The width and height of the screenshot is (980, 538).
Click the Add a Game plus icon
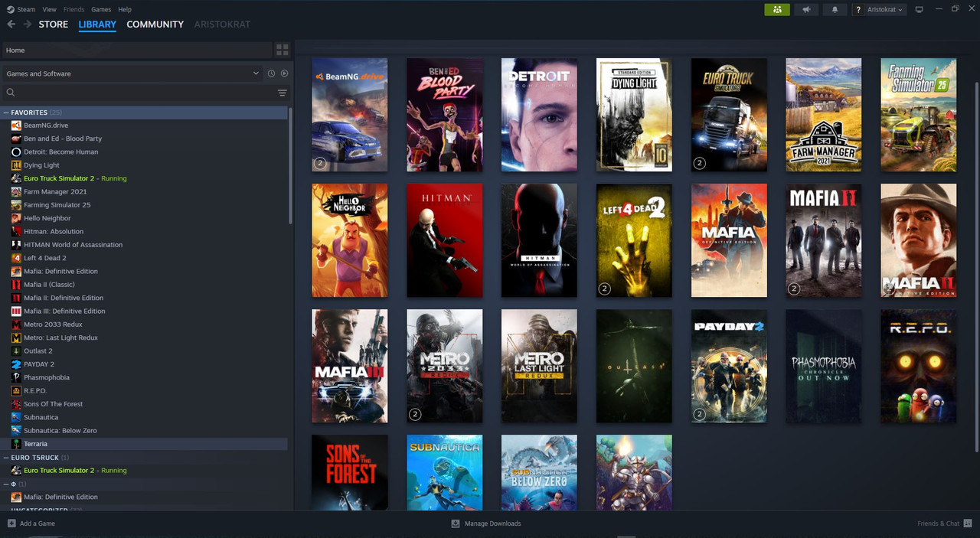tap(11, 523)
